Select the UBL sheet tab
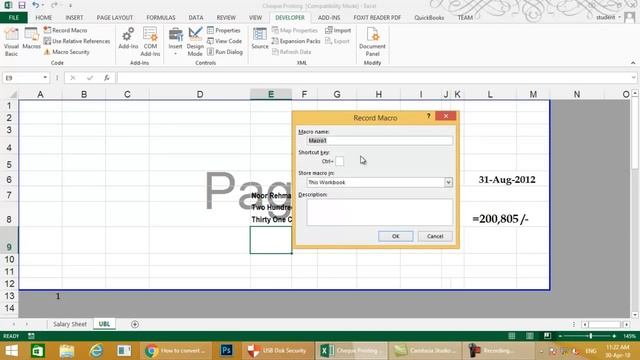640x360 pixels. coord(104,324)
